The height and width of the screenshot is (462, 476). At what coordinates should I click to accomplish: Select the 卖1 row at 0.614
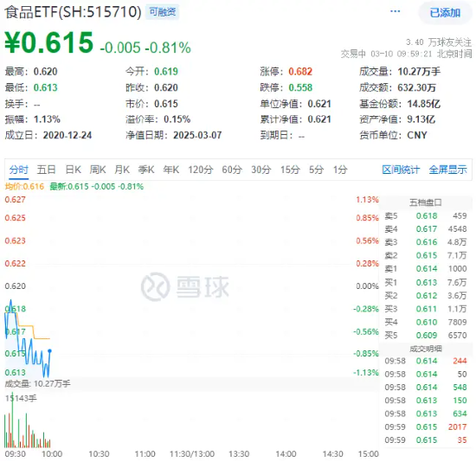[x=426, y=269]
